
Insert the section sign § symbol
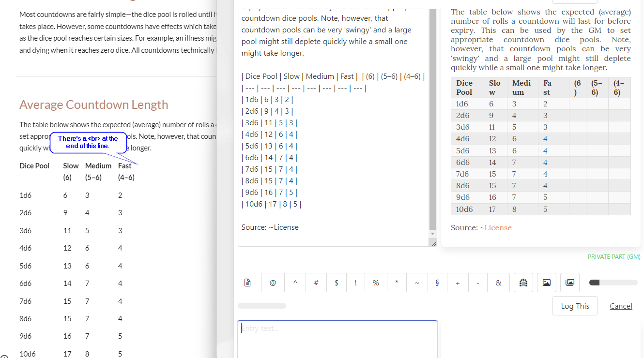(x=437, y=283)
